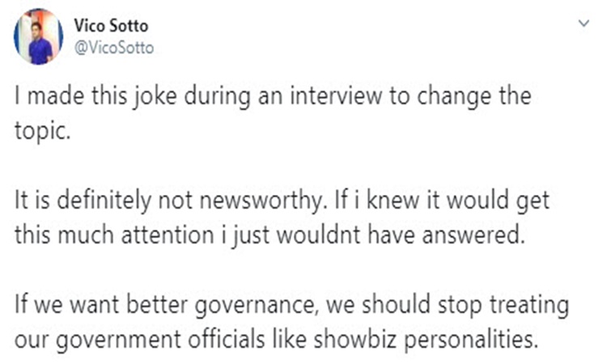Click the word 'wouldnt' in second paragraph
The height and width of the screenshot is (364, 607).
coord(320,235)
